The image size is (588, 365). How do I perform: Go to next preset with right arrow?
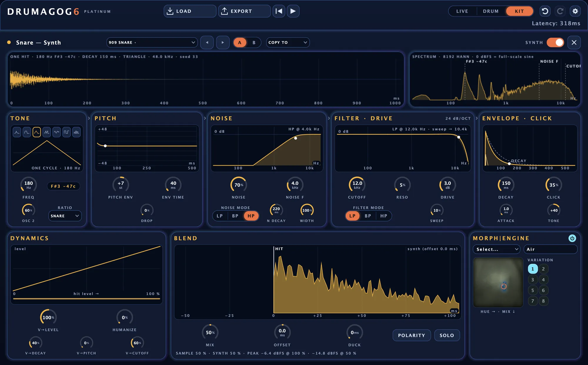coord(223,43)
